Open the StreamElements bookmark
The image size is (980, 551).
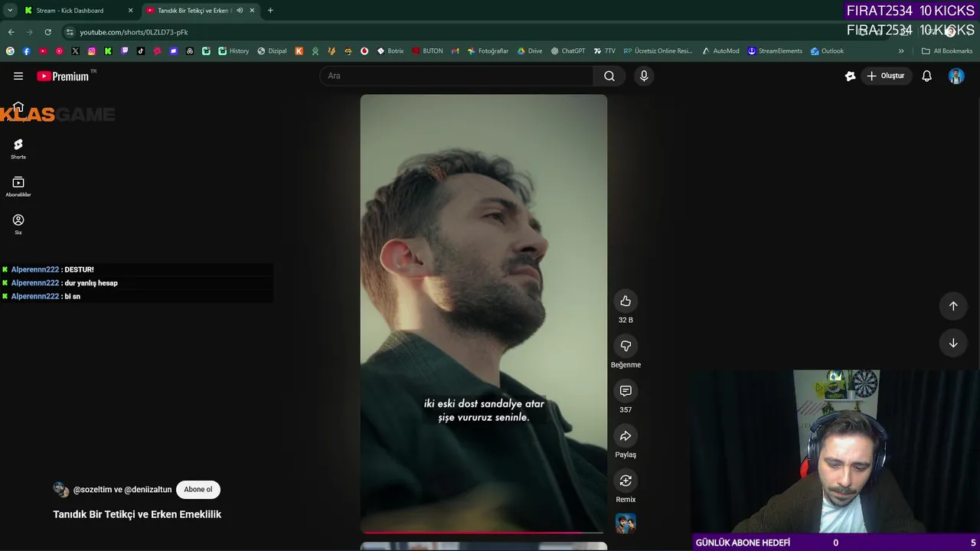775,51
